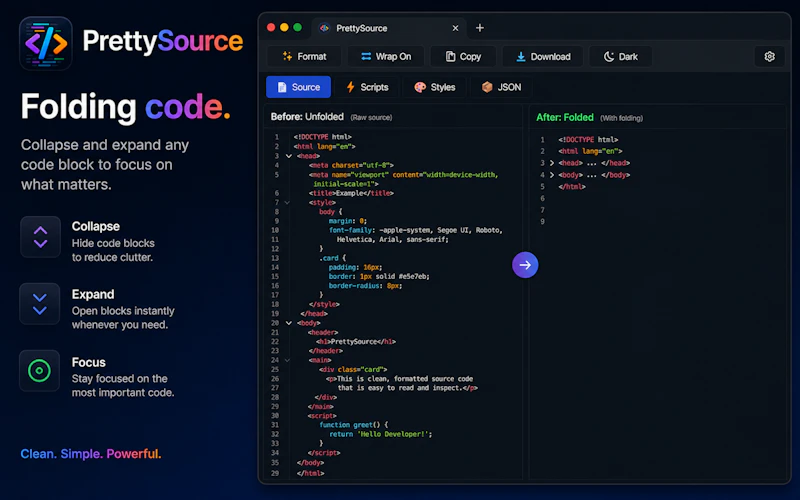
Task: Click the green maximize window dot
Action: pyautogui.click(x=297, y=28)
